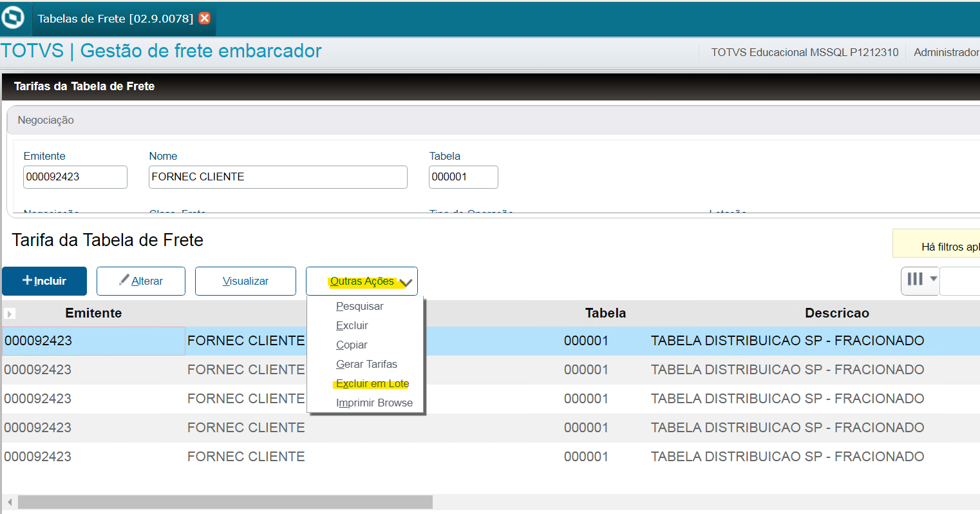Close the Tabelas de Frete tab
The width and height of the screenshot is (980, 514).
pyautogui.click(x=205, y=18)
